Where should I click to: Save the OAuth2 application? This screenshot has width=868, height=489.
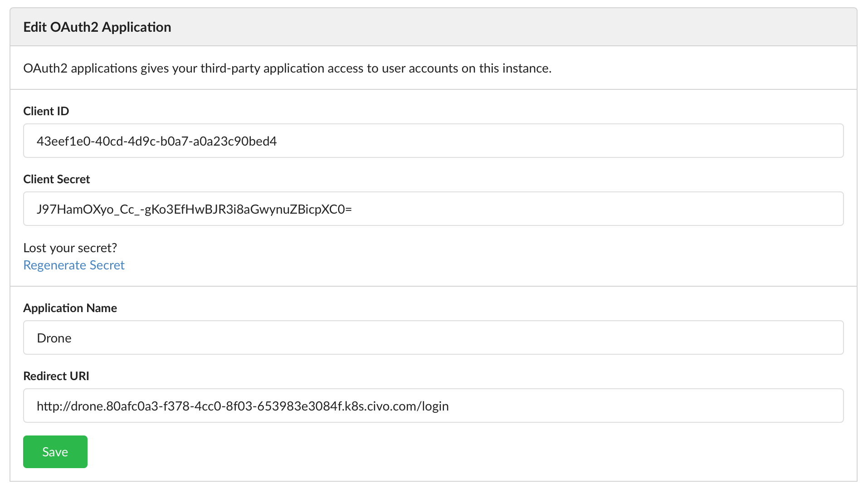pyautogui.click(x=55, y=452)
